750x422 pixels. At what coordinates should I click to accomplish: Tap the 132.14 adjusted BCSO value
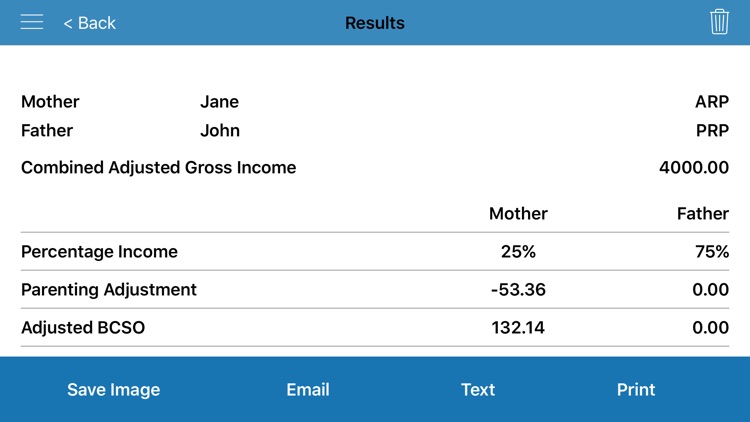pyautogui.click(x=518, y=328)
